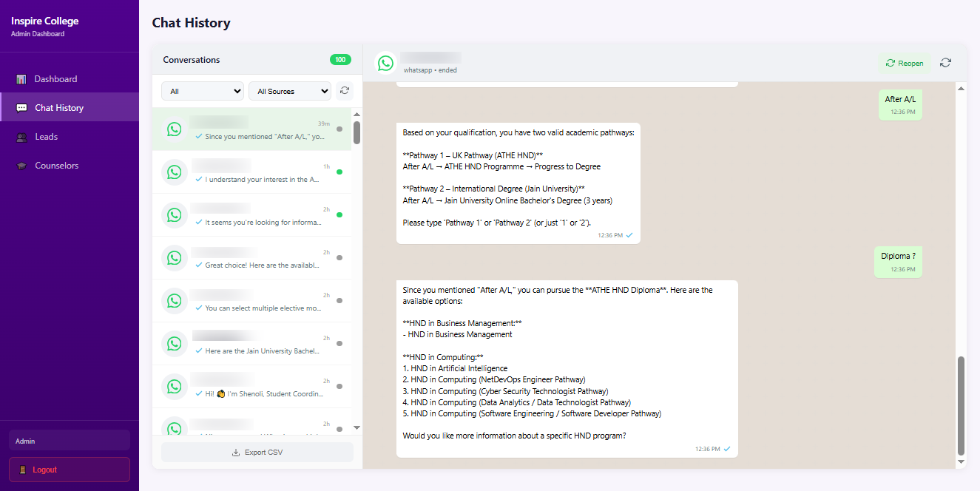Screen dimensions: 980x491
Task: Click the conversation list scrollbar thumb
Action: pos(357,132)
